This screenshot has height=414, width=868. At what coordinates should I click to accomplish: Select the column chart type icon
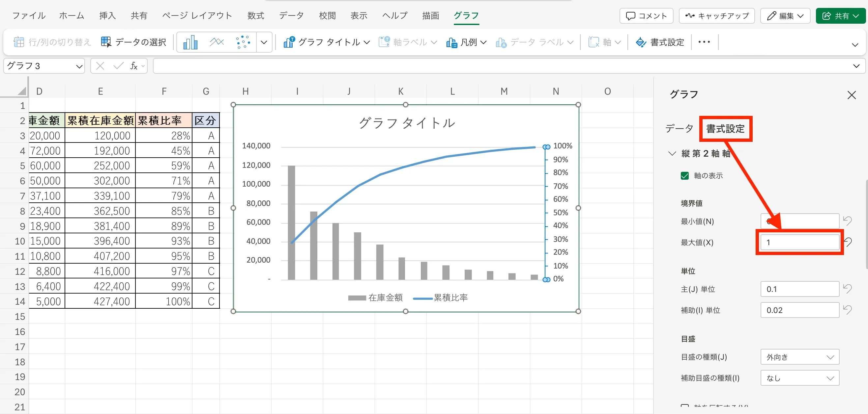[x=190, y=42]
